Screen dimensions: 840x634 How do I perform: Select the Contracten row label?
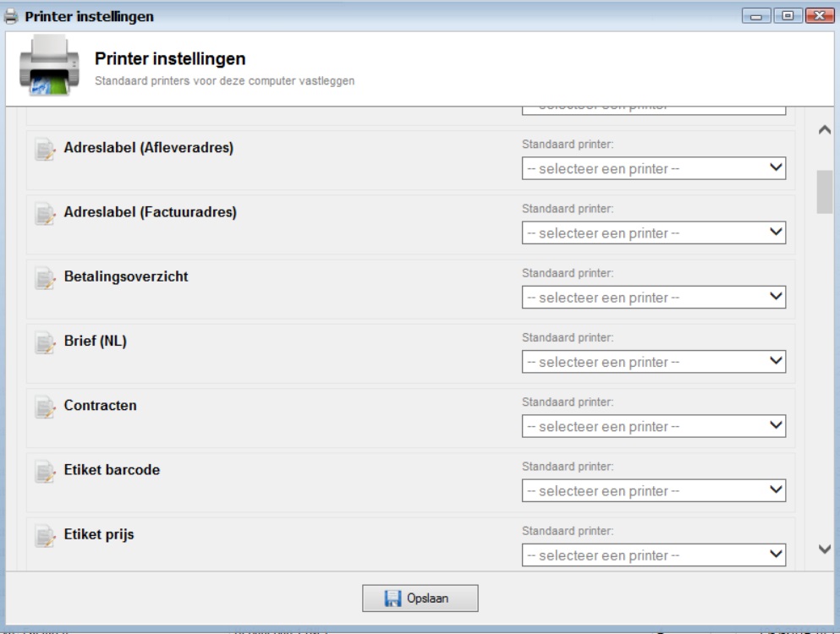point(101,406)
